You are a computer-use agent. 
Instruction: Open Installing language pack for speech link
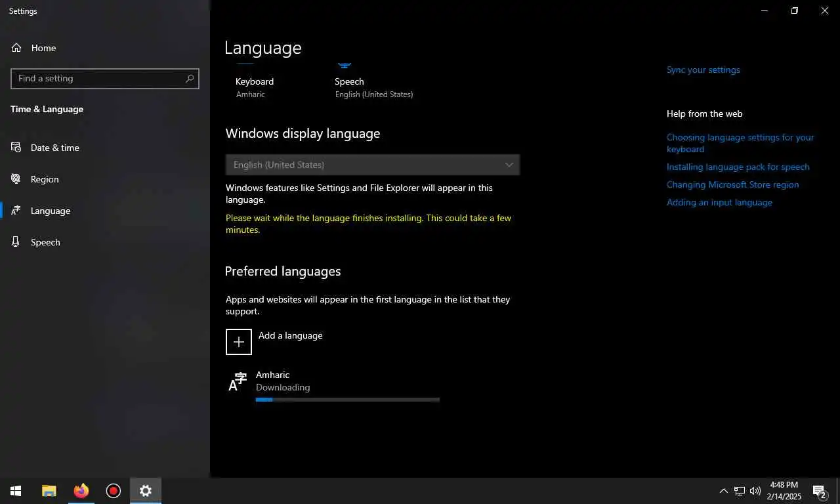point(738,167)
